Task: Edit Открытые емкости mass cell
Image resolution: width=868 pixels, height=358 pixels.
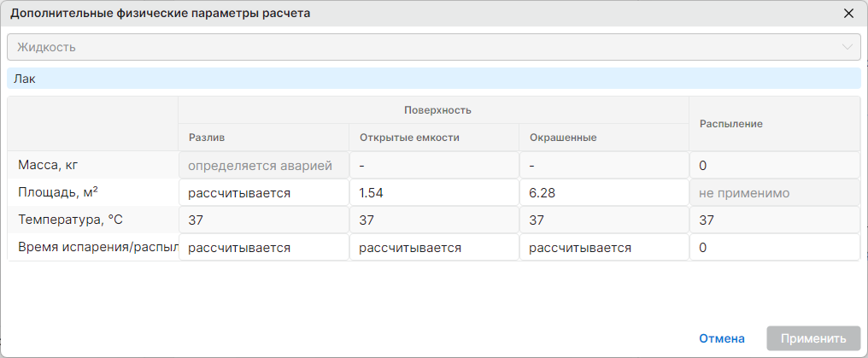Action: 434,166
